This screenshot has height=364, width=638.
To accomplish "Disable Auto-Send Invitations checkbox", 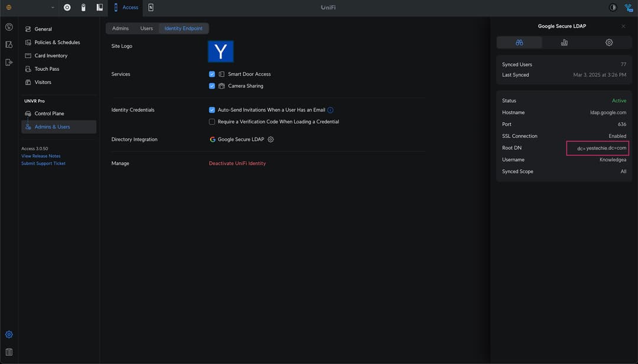I will 211,110.
